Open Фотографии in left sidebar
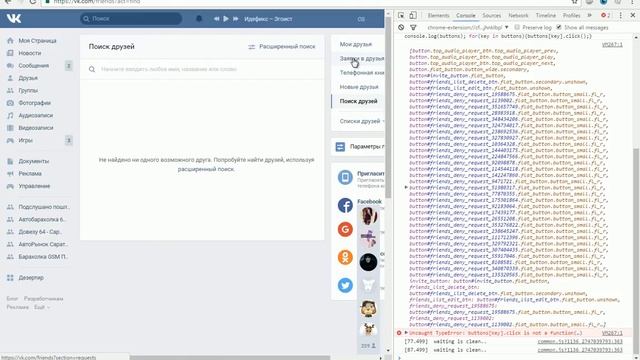640x360 pixels. (x=34, y=103)
